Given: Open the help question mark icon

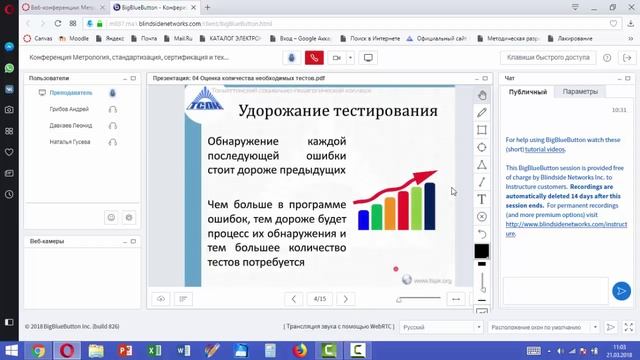Looking at the screenshot, I should coord(607,58).
